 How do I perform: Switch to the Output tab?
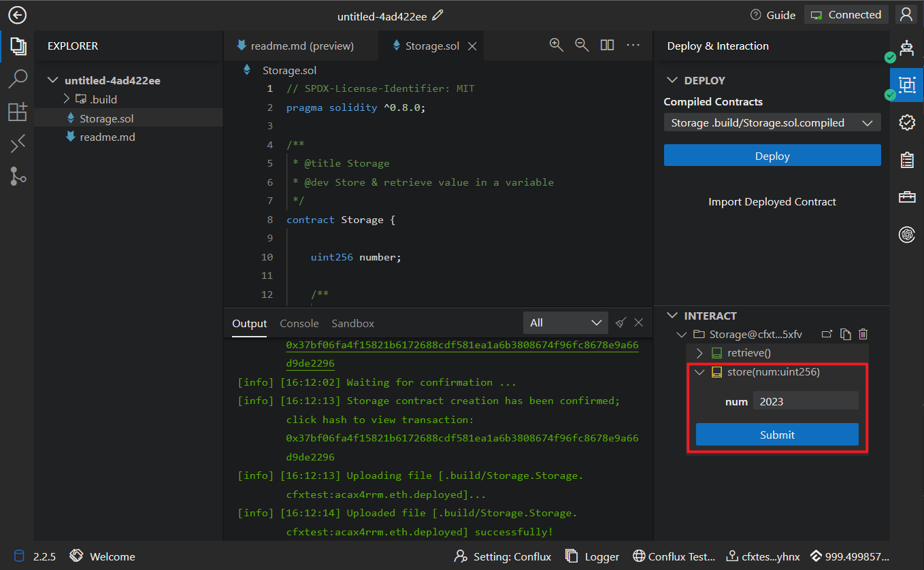(x=250, y=323)
